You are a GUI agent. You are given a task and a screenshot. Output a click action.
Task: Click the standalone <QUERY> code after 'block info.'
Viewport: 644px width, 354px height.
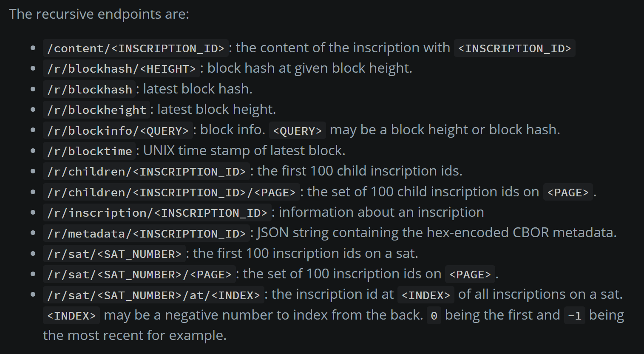click(298, 130)
